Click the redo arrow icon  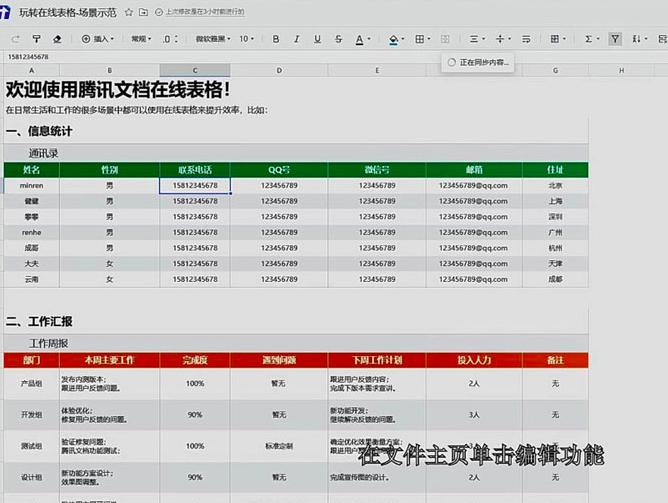(15, 39)
